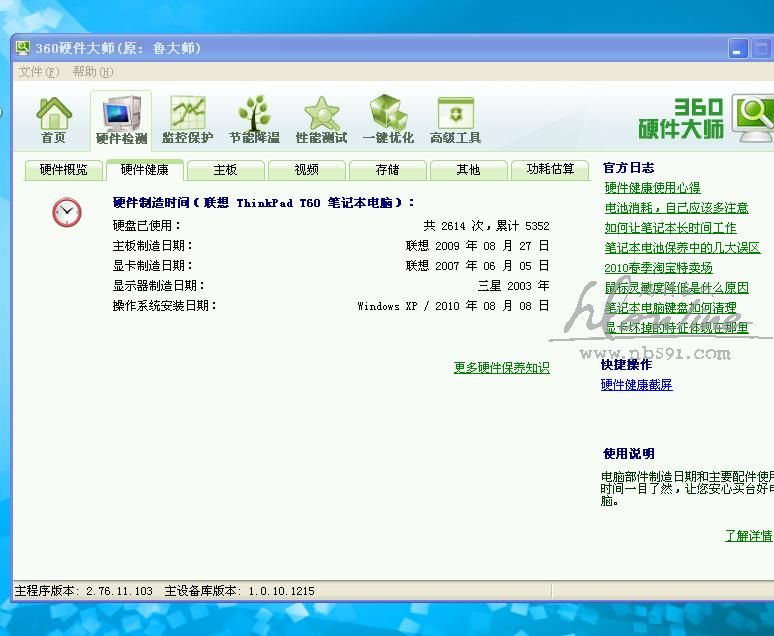This screenshot has height=636, width=774.
Task: Click the title bar application icon
Action: coord(23,47)
